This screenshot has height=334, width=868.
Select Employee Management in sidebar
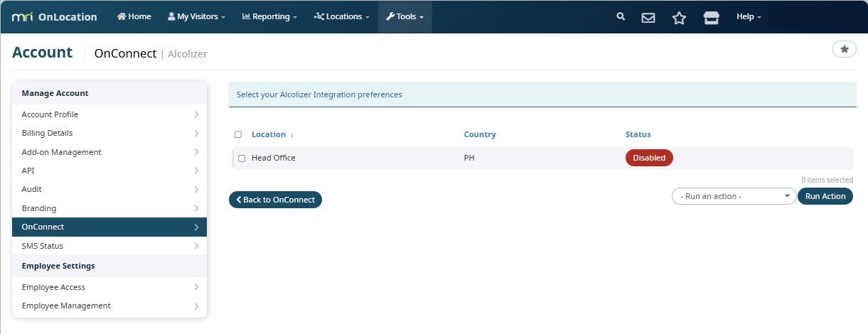(109, 306)
